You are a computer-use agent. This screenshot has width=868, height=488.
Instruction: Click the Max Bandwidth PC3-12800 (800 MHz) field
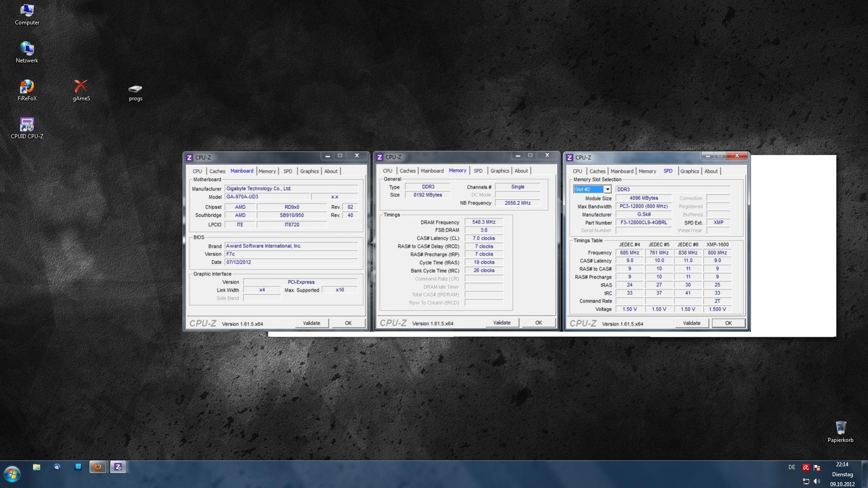[644, 206]
